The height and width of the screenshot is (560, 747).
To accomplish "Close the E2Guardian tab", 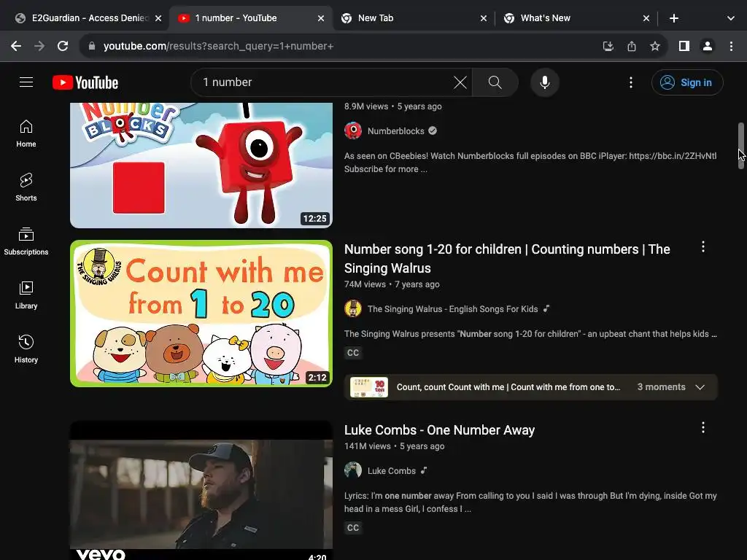I will pyautogui.click(x=158, y=18).
